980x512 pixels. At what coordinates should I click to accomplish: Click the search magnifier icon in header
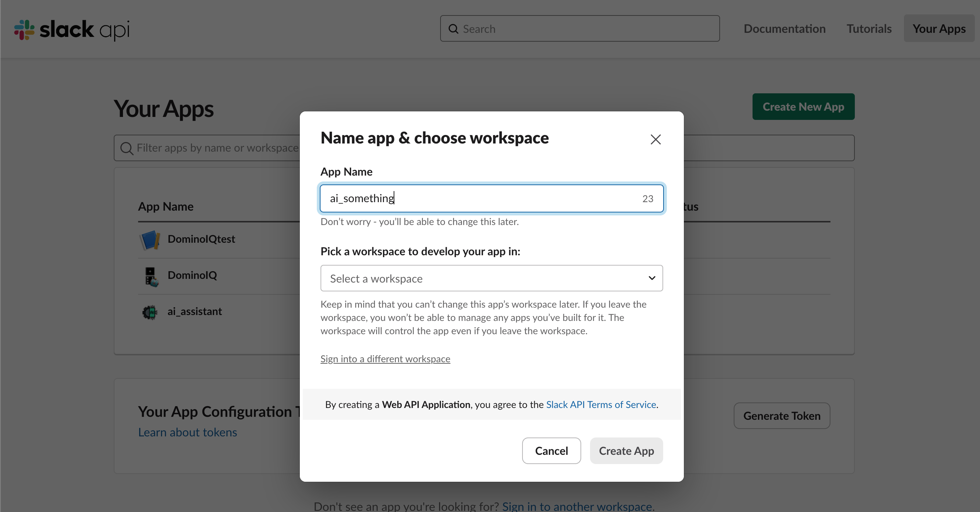click(x=453, y=29)
